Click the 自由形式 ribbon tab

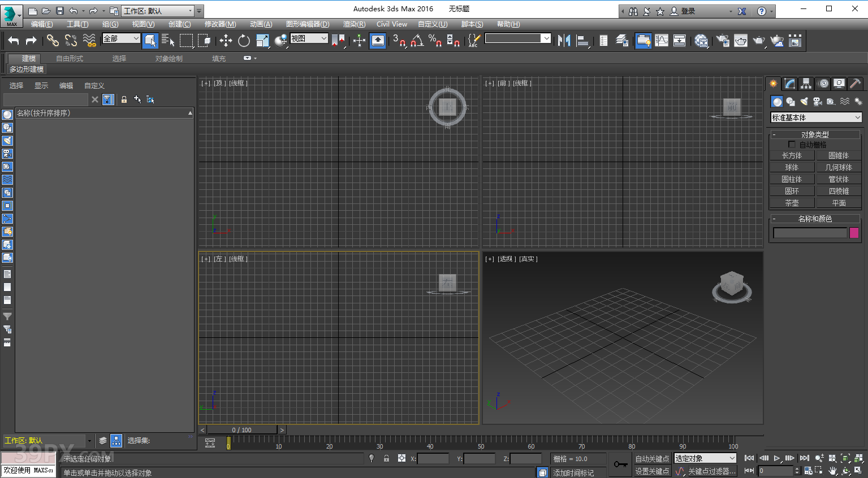pyautogui.click(x=70, y=58)
